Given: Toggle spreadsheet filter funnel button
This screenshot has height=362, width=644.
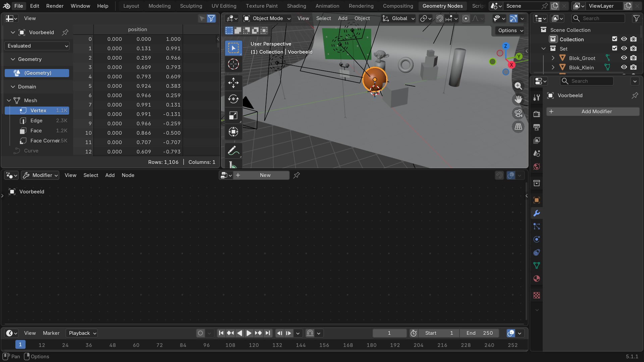Looking at the screenshot, I should coord(211,18).
